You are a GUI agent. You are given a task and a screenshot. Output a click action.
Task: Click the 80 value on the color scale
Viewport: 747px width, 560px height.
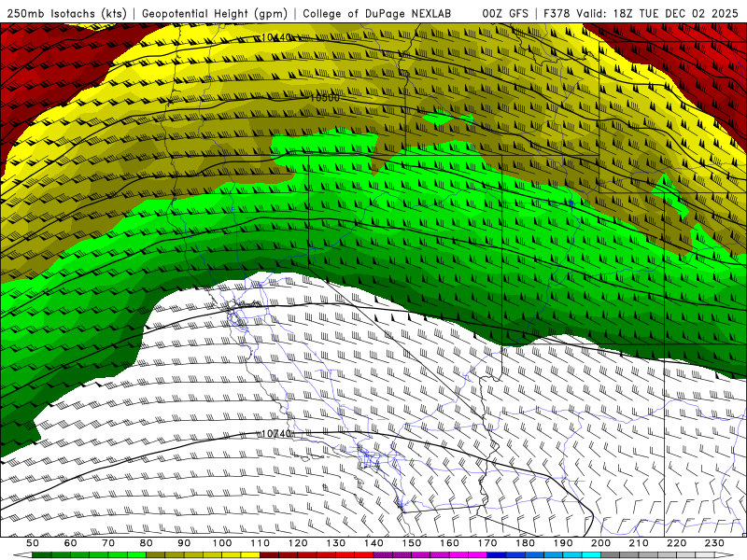(x=147, y=543)
